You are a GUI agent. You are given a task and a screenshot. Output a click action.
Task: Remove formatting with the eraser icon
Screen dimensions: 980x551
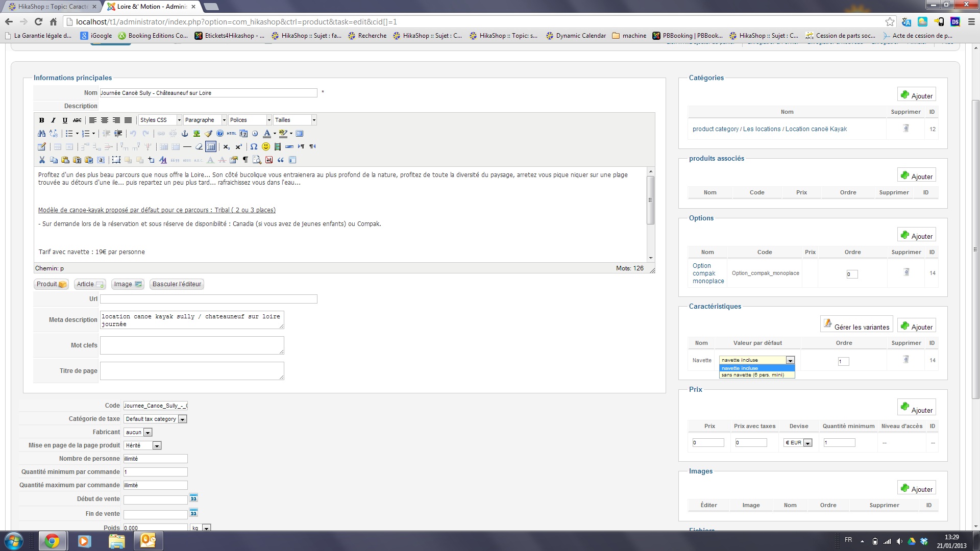pos(199,147)
